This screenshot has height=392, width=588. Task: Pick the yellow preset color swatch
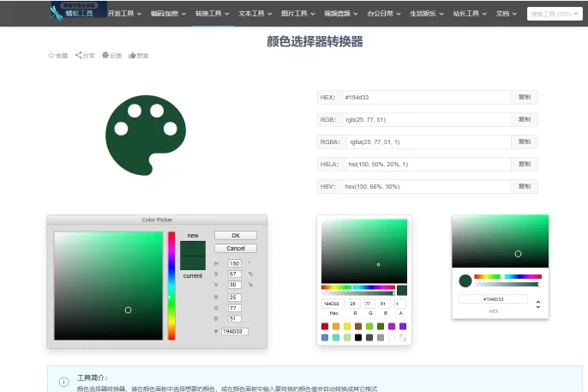click(347, 326)
